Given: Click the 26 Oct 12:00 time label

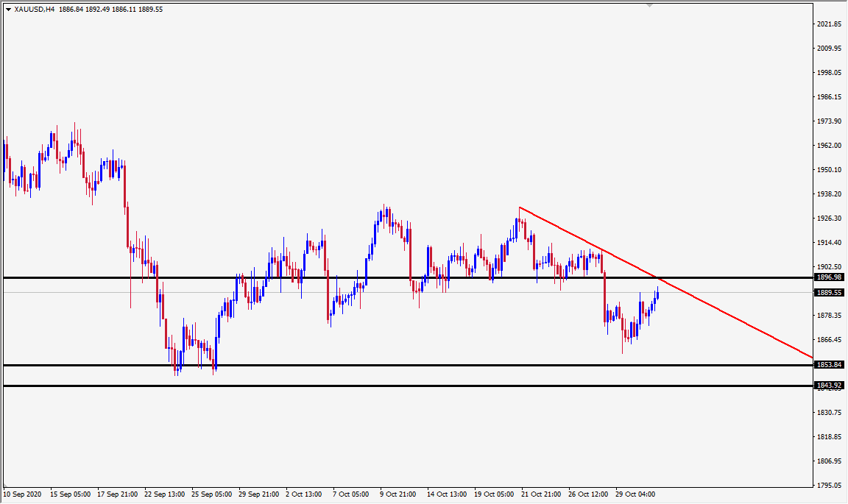Looking at the screenshot, I should coord(588,494).
